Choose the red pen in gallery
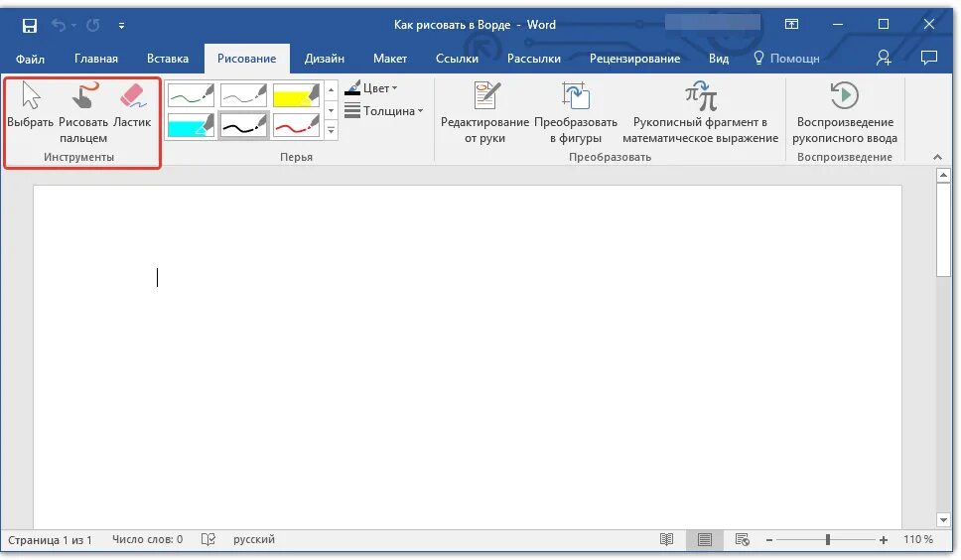 pyautogui.click(x=296, y=126)
